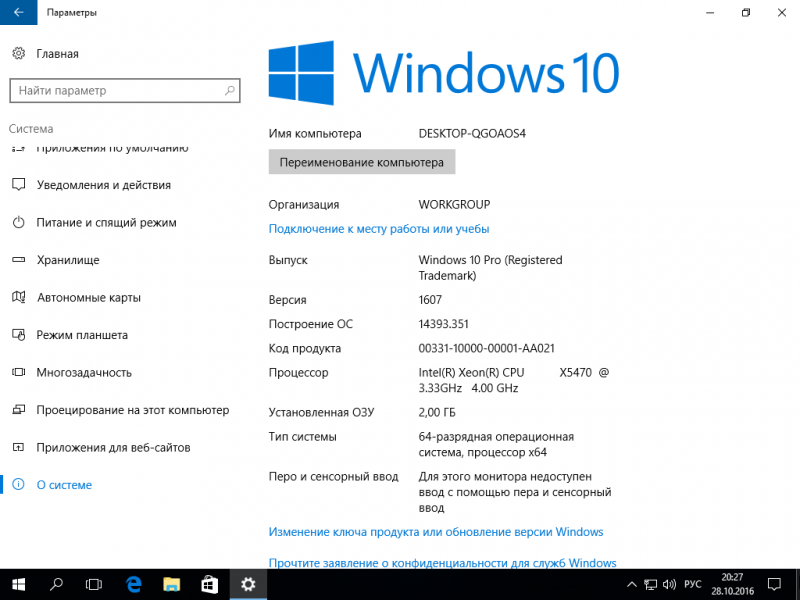Viewport: 800px width, 600px height.
Task: Select Многозадачность in sidebar
Action: point(84,372)
